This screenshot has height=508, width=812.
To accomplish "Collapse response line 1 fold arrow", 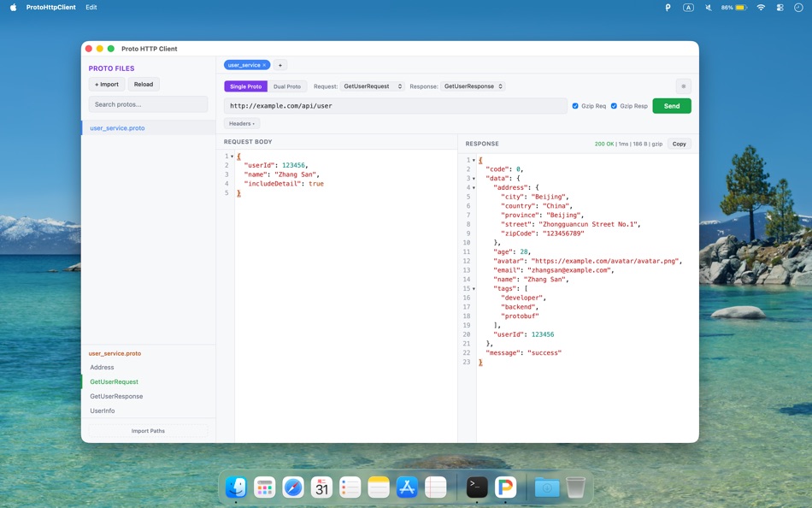I will (x=474, y=160).
